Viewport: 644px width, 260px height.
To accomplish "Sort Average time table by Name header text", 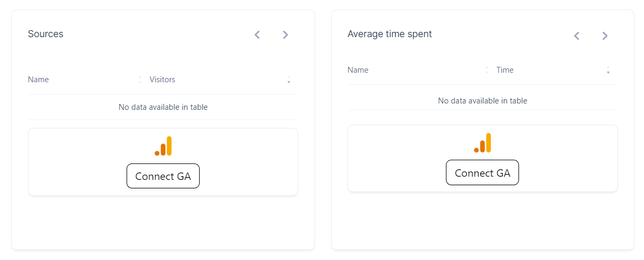I will [x=358, y=70].
